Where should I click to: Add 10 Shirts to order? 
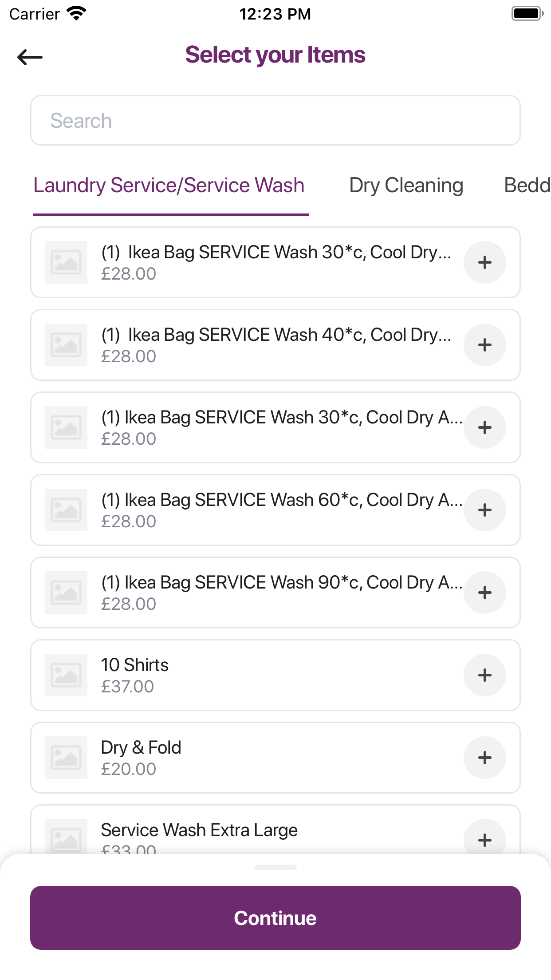[x=485, y=675]
